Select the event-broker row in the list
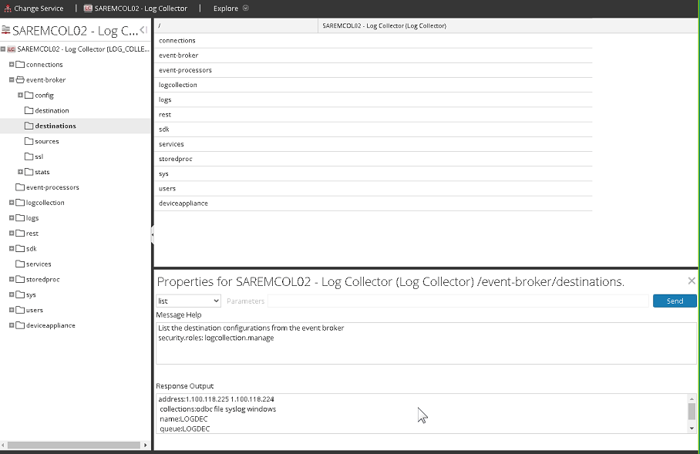The width and height of the screenshot is (700, 454). click(x=373, y=55)
